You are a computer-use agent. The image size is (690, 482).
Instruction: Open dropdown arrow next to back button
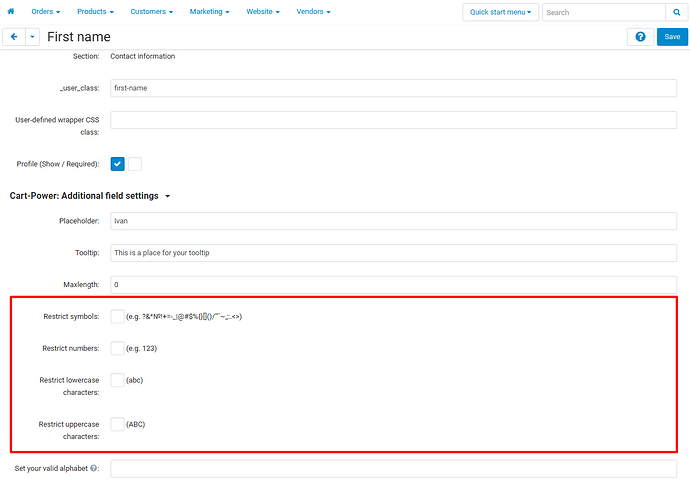(33, 37)
